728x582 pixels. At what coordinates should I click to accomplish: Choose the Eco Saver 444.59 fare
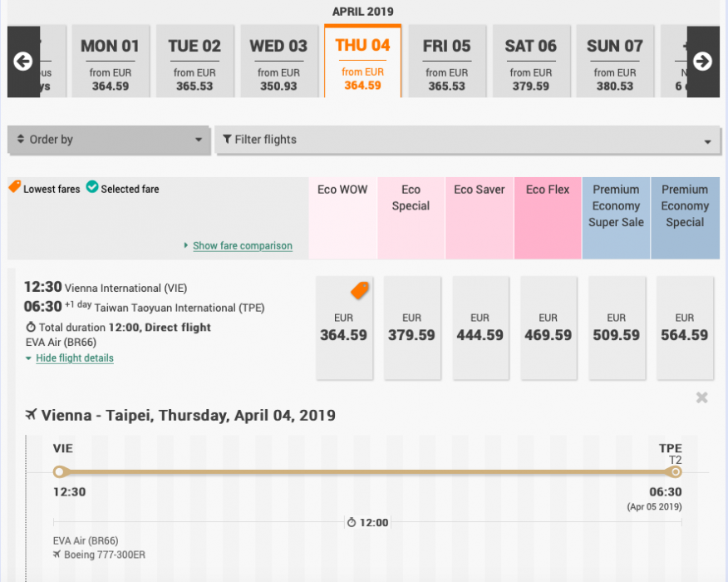(480, 328)
